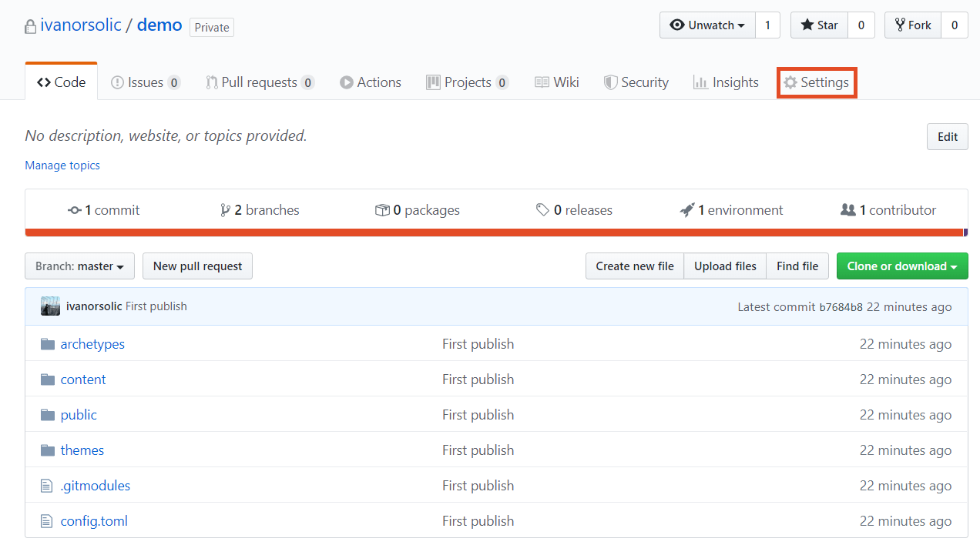Click the archetypes folder icon
980x545 pixels.
[48, 344]
